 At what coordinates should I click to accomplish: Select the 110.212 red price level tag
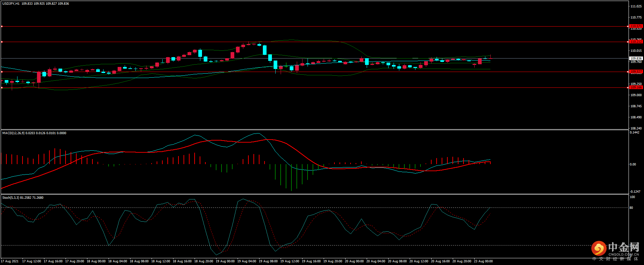(636, 42)
